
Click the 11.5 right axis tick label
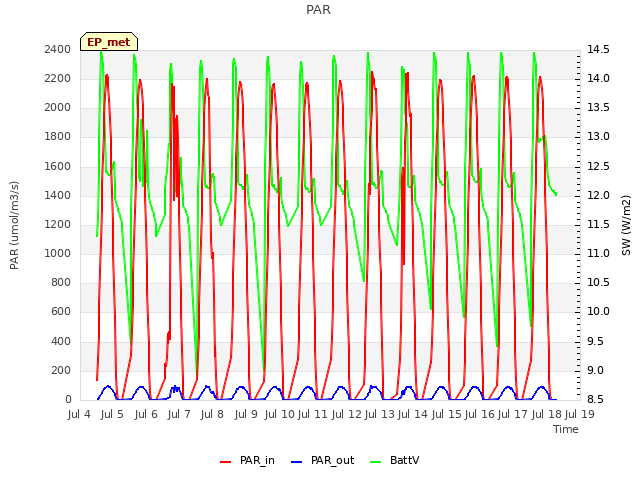[598, 224]
